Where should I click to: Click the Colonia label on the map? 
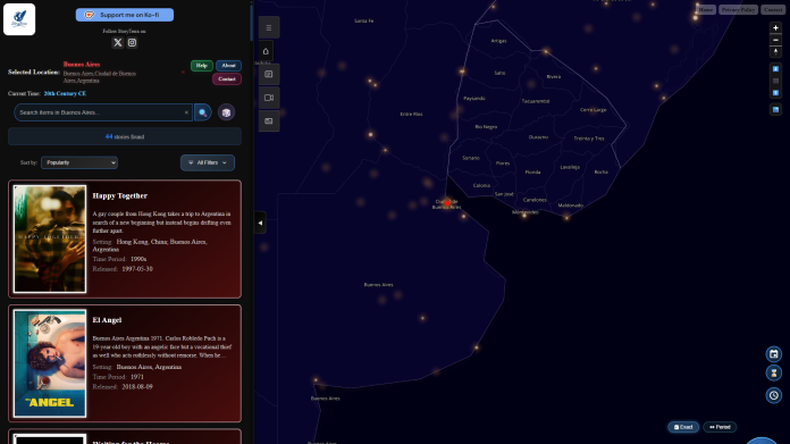[x=481, y=185]
